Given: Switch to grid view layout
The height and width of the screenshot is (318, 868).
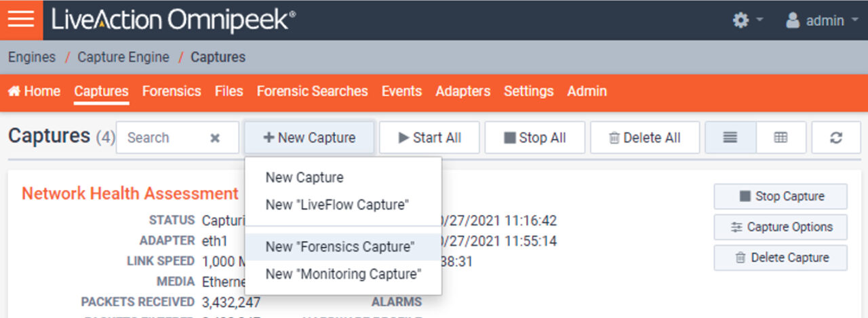Looking at the screenshot, I should (781, 138).
